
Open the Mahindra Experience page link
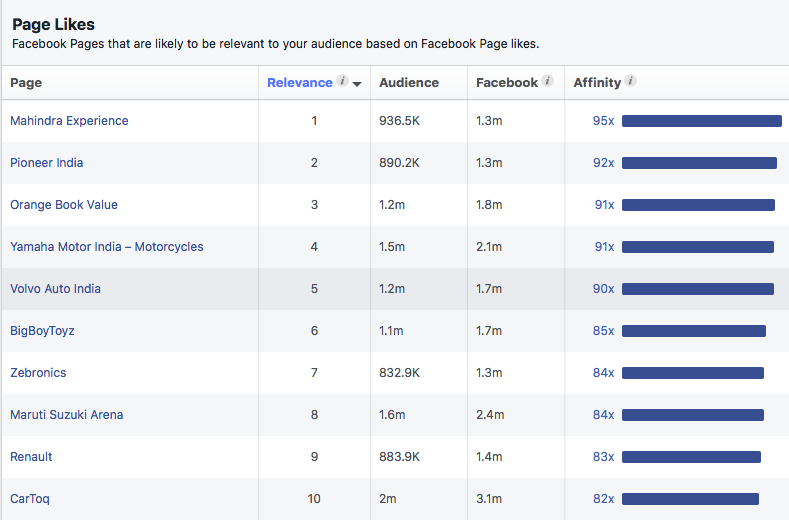pyautogui.click(x=69, y=121)
